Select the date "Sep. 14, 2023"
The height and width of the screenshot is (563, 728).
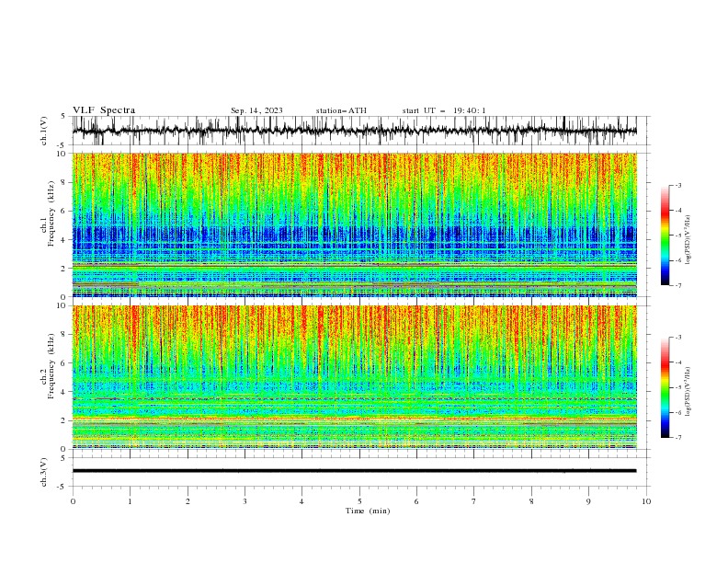click(256, 110)
